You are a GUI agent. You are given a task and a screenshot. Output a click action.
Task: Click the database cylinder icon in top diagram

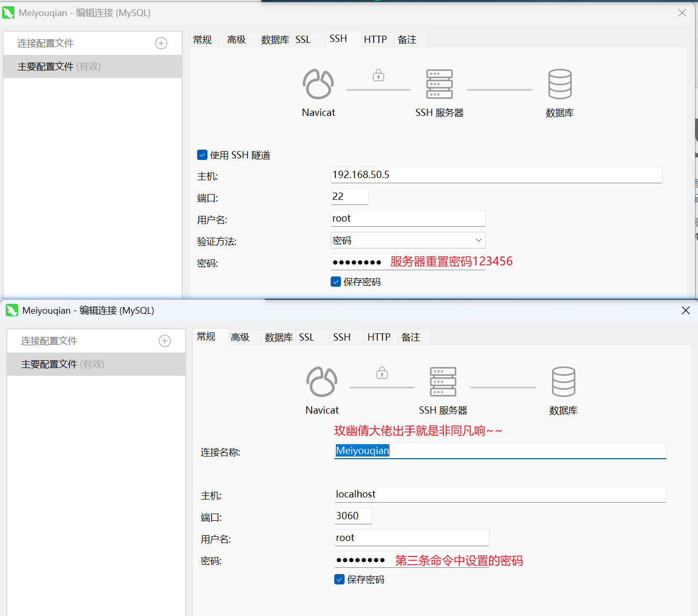[x=560, y=84]
